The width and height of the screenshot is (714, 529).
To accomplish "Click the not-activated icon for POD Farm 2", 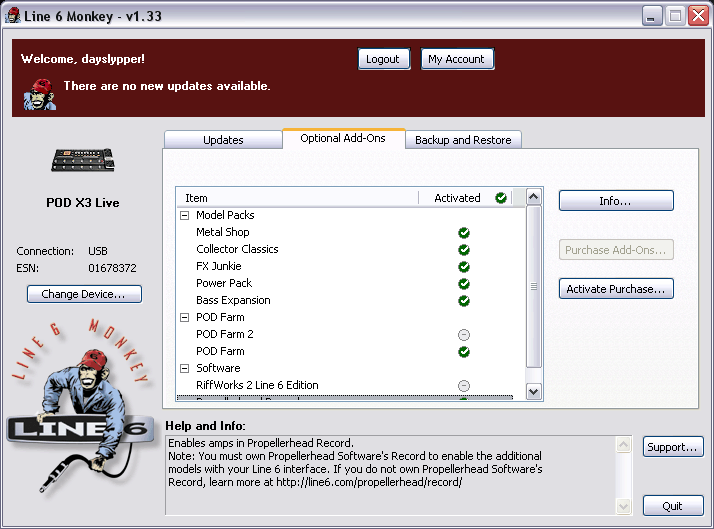I will pyautogui.click(x=464, y=335).
